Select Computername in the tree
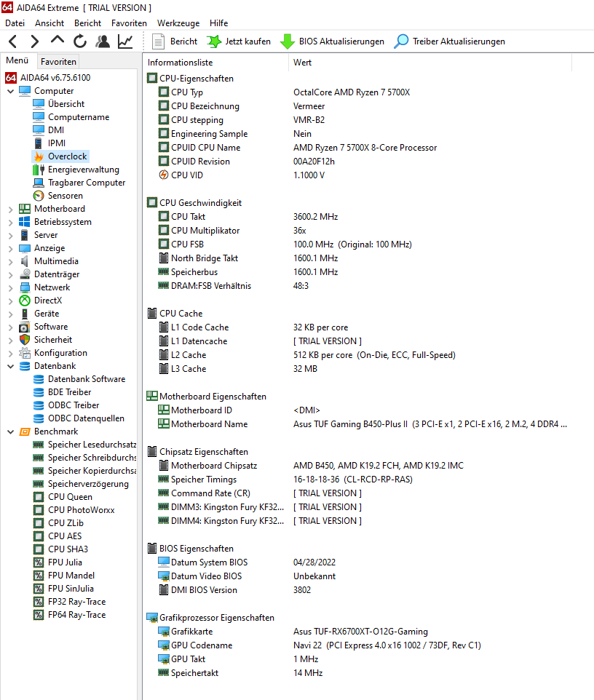594x700 pixels. [79, 117]
